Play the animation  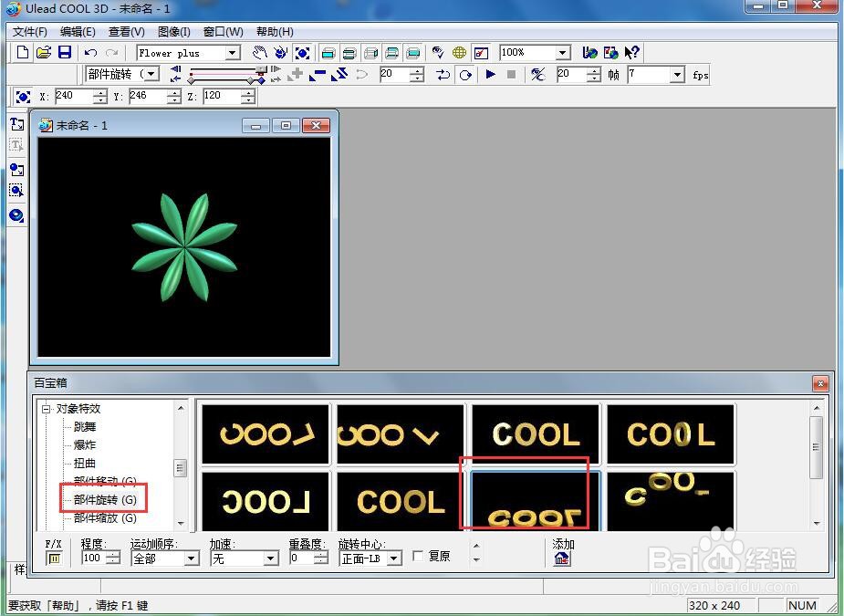pyautogui.click(x=490, y=74)
